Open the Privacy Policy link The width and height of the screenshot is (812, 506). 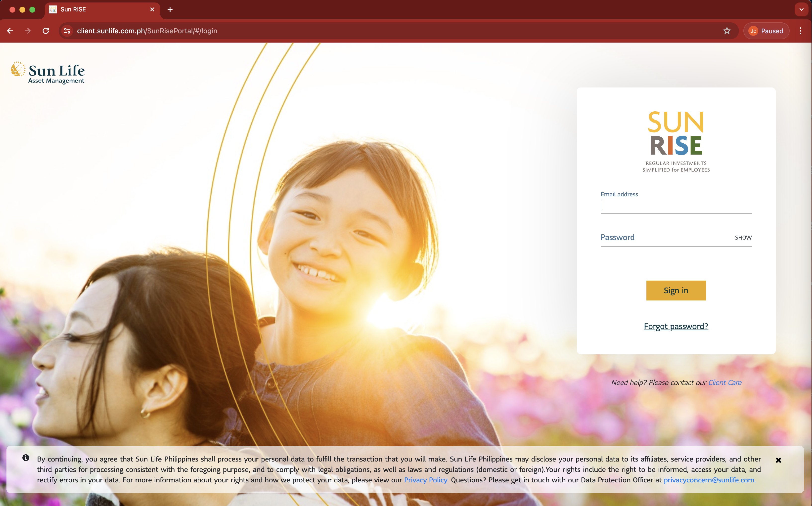coord(425,480)
